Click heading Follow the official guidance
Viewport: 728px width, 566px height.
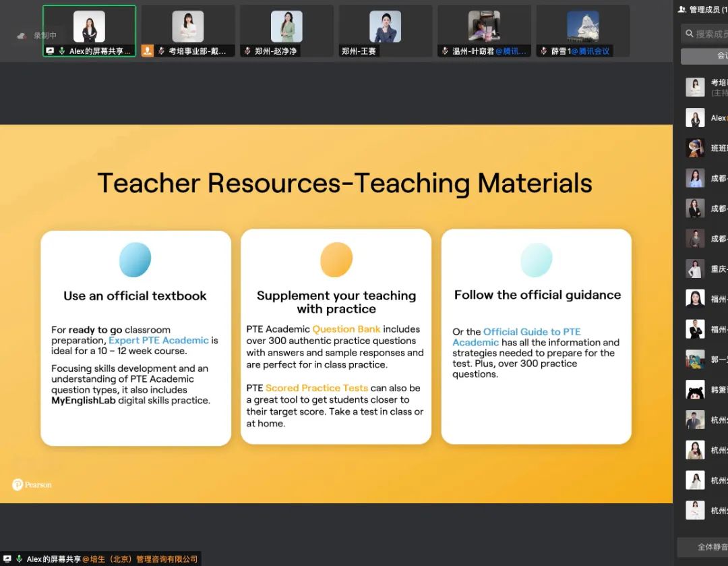(x=538, y=295)
